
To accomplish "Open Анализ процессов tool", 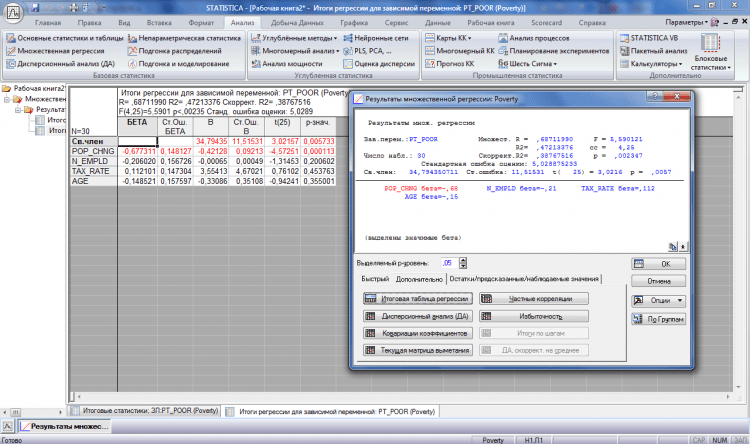I will pos(534,38).
